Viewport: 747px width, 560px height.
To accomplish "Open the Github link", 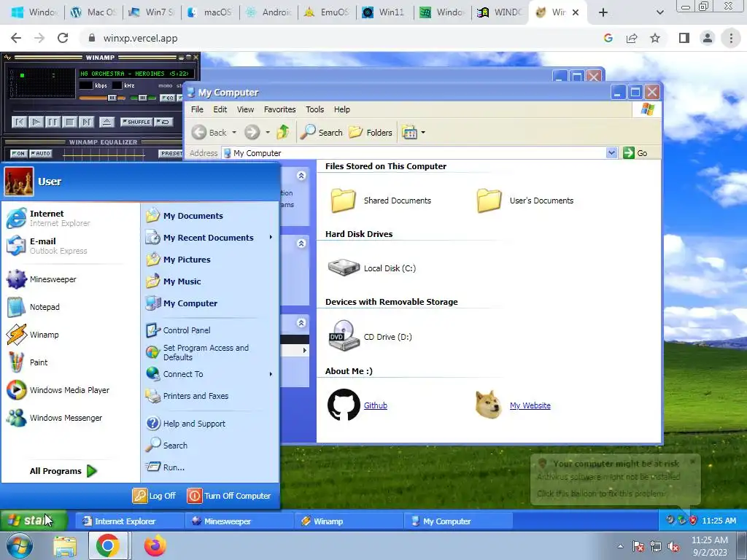I will (x=376, y=405).
